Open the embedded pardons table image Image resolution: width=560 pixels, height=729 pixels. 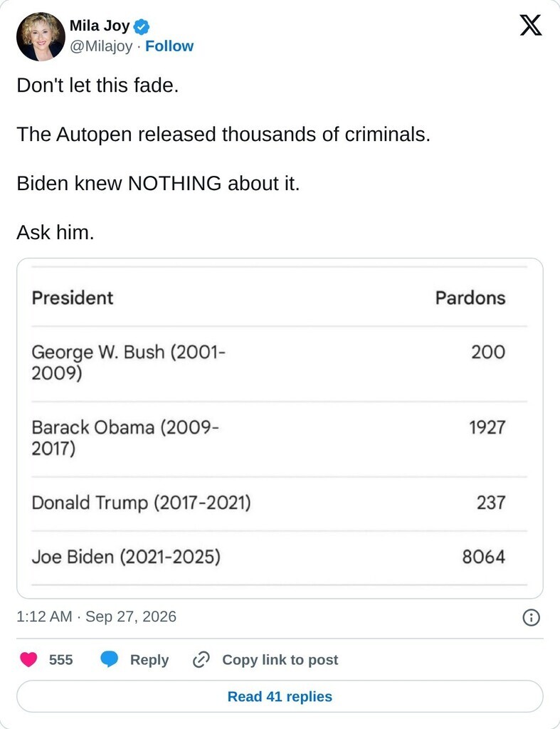(x=280, y=428)
